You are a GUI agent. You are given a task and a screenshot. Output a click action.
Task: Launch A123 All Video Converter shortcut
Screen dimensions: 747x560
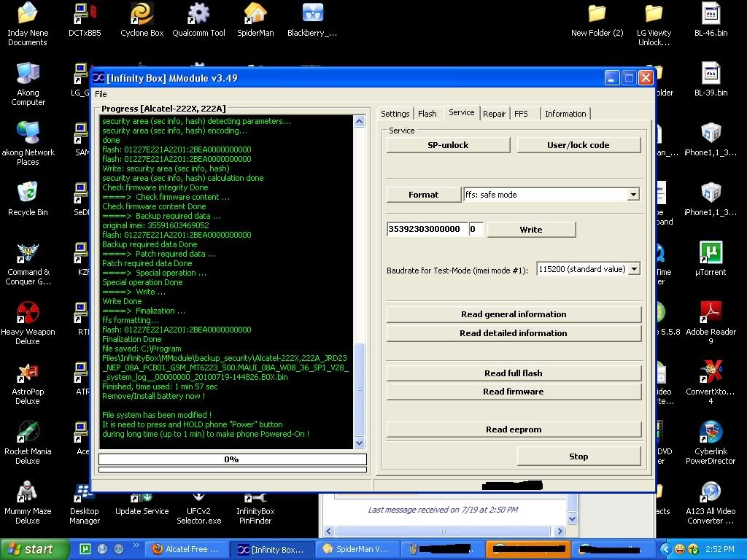(711, 502)
